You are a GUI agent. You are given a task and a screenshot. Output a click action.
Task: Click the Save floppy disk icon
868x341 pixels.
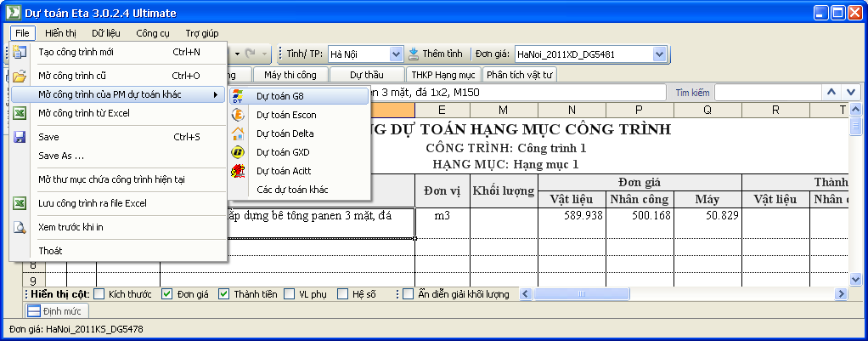20,137
